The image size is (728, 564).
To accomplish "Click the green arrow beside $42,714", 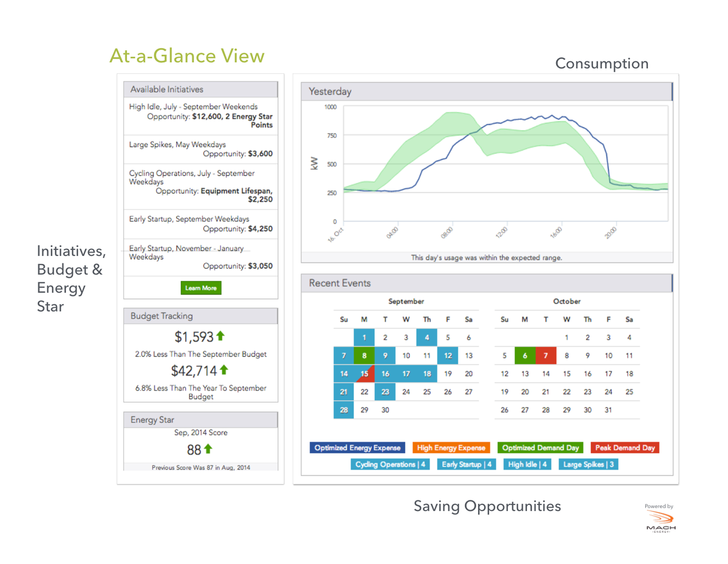I will pyautogui.click(x=224, y=370).
